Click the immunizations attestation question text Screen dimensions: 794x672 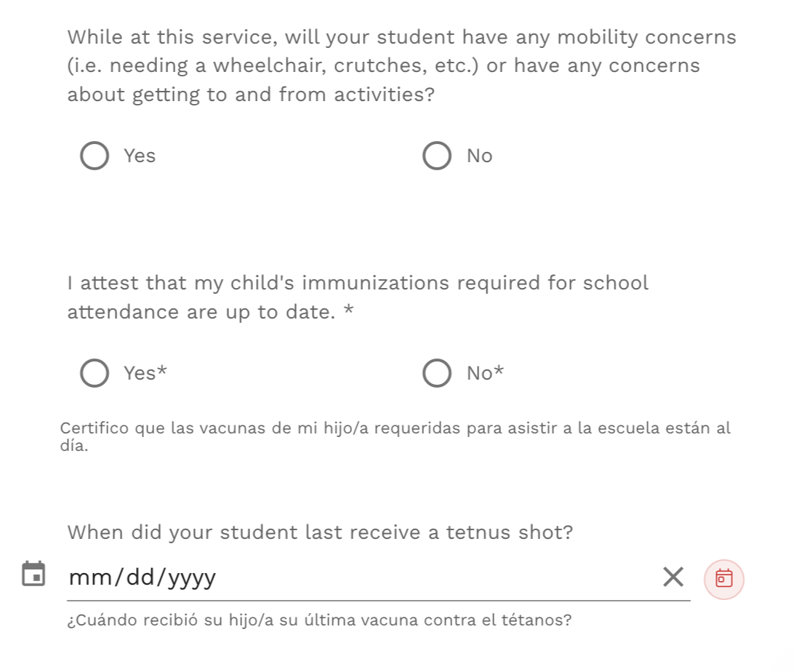358,297
